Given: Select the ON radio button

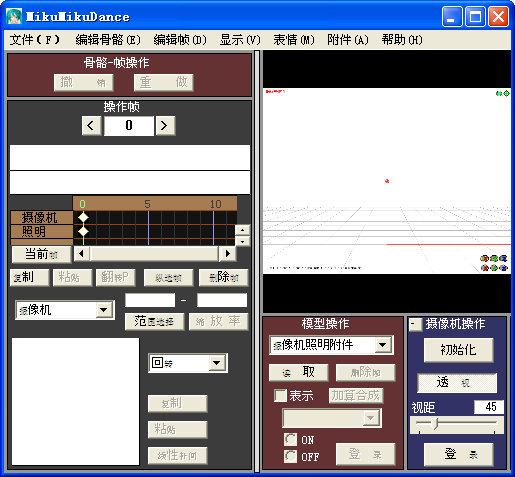Looking at the screenshot, I should [x=290, y=440].
